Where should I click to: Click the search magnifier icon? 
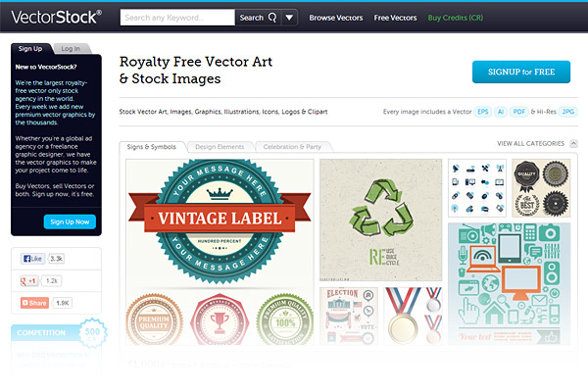(x=271, y=18)
